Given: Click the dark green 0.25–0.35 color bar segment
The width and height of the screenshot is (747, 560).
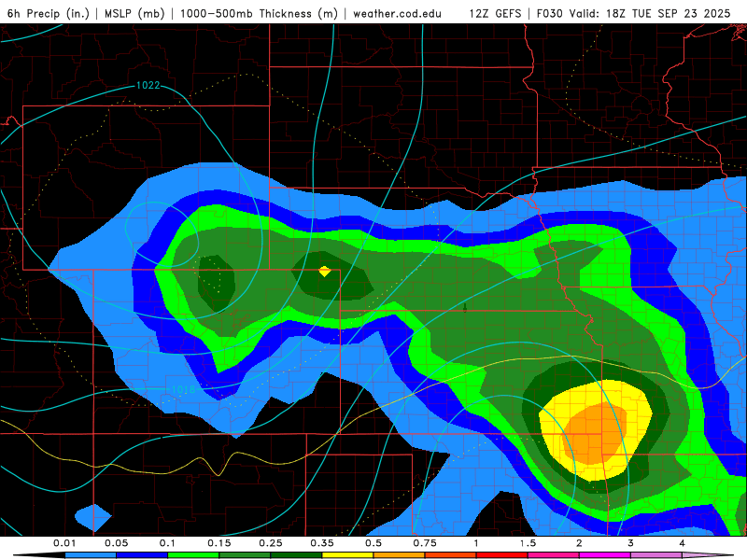Looking at the screenshot, I should point(296,555).
